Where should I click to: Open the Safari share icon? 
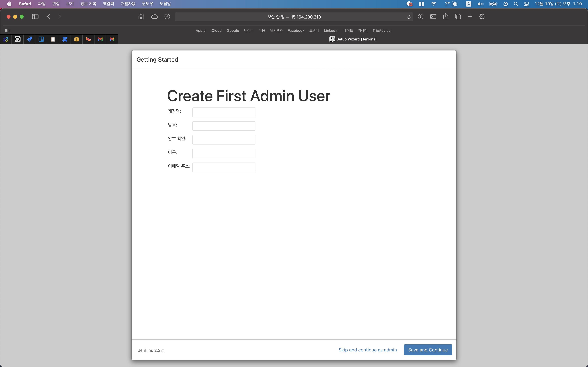[445, 17]
